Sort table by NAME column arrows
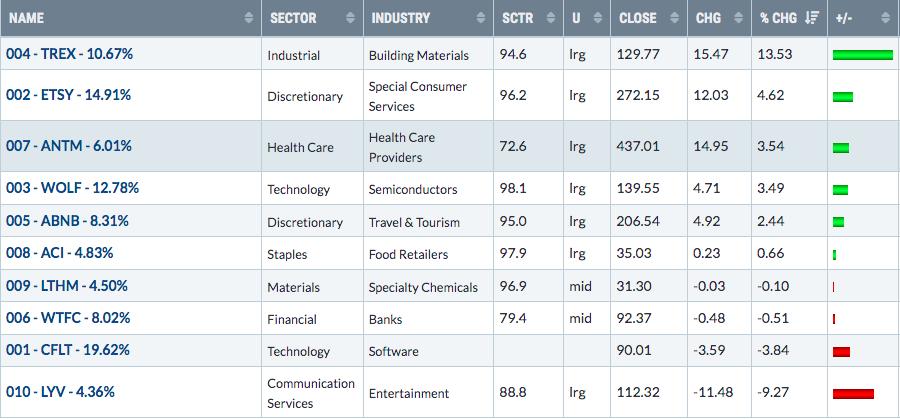This screenshot has height=419, width=900. click(x=249, y=18)
